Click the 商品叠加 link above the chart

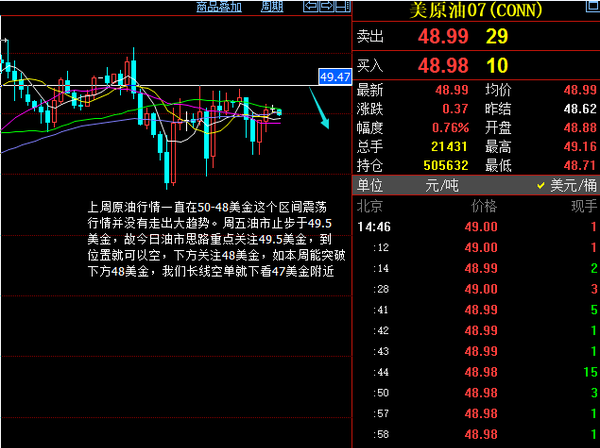coord(219,7)
